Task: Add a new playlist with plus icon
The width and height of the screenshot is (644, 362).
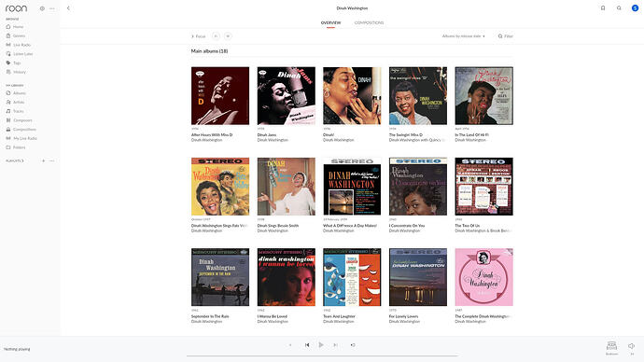Action: tap(43, 160)
